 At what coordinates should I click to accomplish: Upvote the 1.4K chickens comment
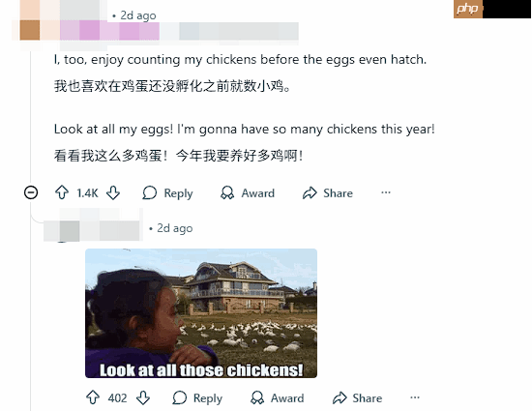[x=62, y=192]
